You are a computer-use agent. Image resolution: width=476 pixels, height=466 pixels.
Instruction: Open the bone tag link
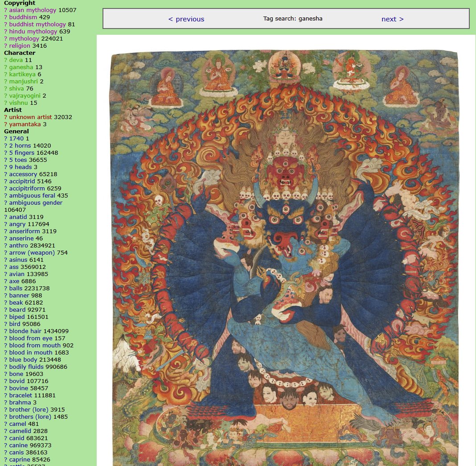coord(16,374)
